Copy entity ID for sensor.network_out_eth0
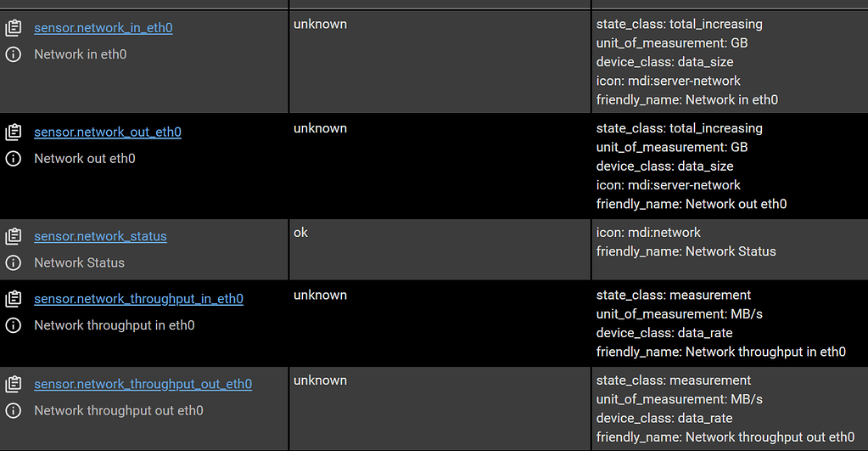Image resolution: width=868 pixels, height=451 pixels. point(14,132)
